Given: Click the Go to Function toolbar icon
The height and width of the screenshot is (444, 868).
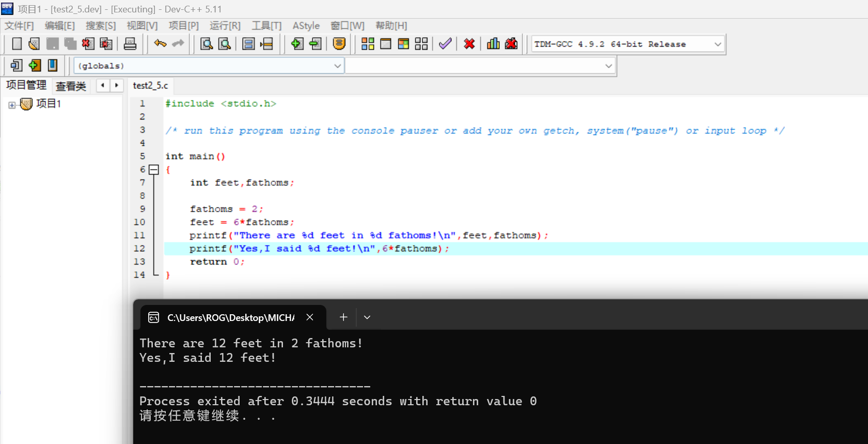Looking at the screenshot, I should click(248, 44).
